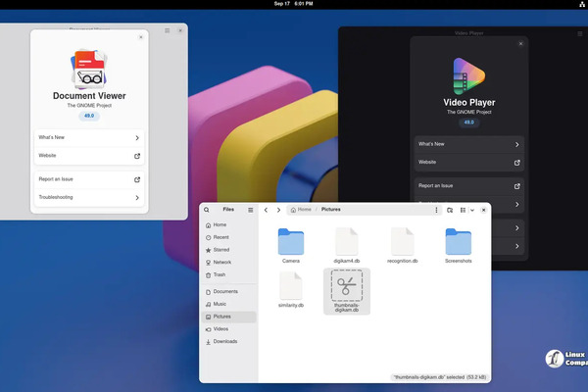Select the digikam4.db file
The image size is (588, 392).
[x=347, y=245]
